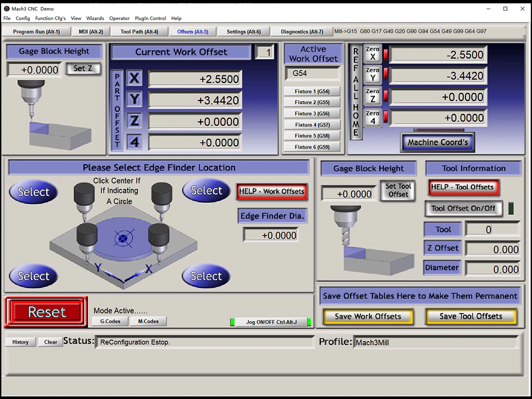Image resolution: width=532 pixels, height=399 pixels.
Task: Zero the X axis coordinate
Action: point(372,55)
